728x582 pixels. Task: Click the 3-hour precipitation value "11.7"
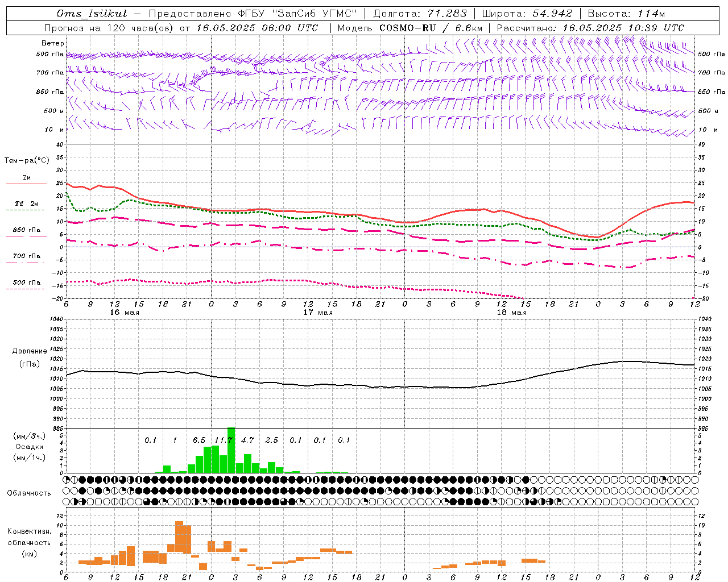224,440
